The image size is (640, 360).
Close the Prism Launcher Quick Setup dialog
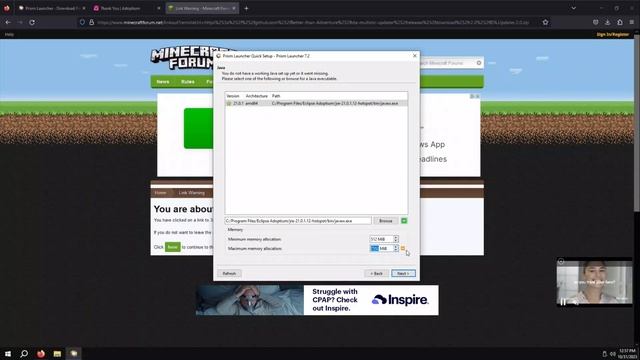point(415,56)
